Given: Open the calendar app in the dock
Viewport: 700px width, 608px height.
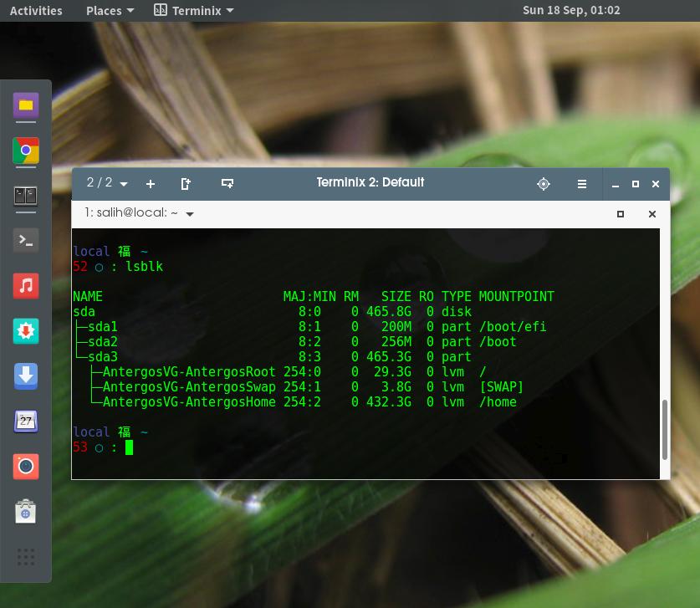Looking at the screenshot, I should pyautogui.click(x=26, y=421).
